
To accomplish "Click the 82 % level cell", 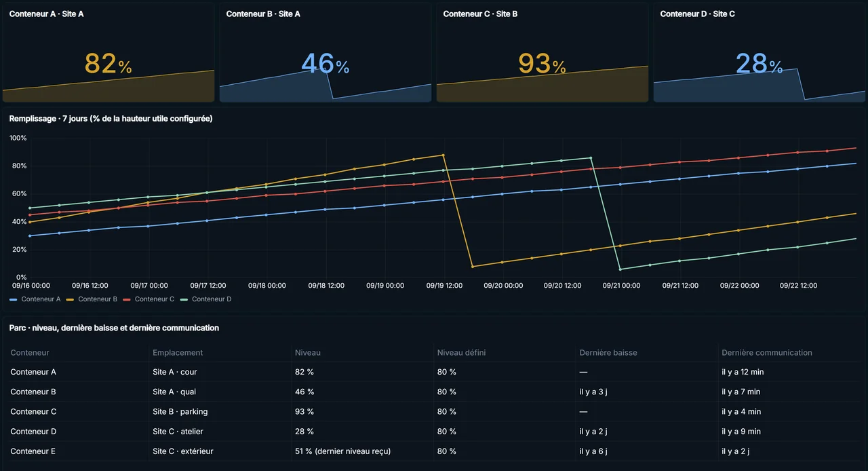I will point(304,372).
